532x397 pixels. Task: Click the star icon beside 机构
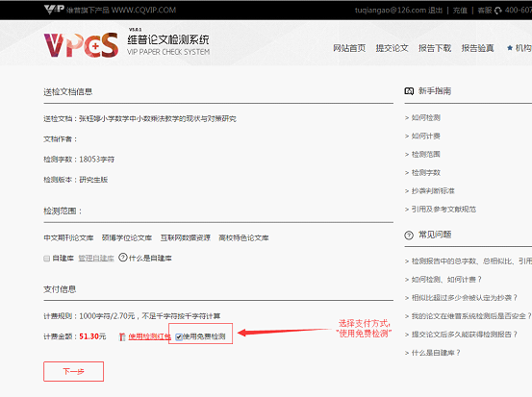tap(510, 48)
